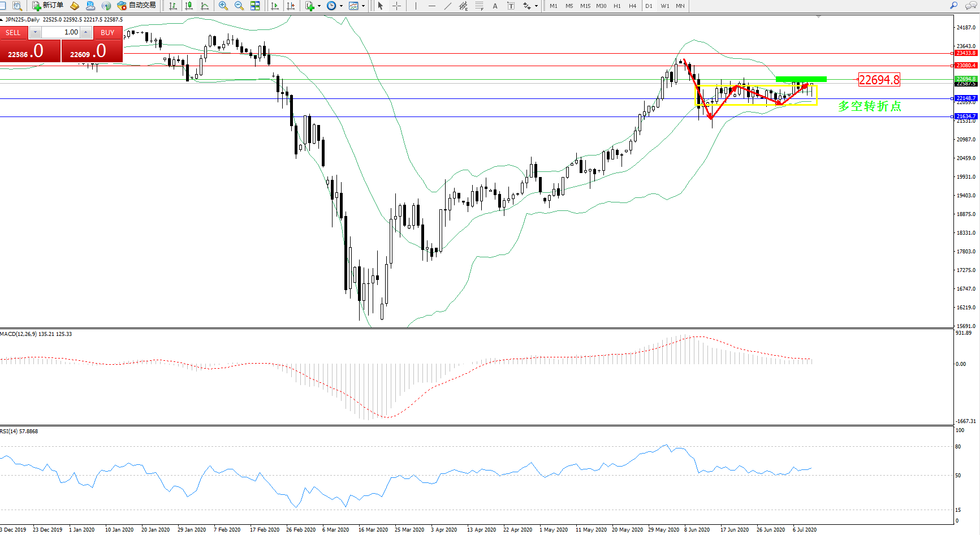Switch chart to candlestick mode
Image resolution: width=980 pixels, height=535 pixels.
189,6
